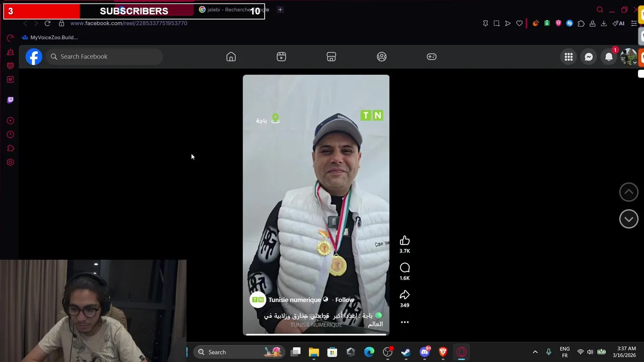The width and height of the screenshot is (644, 362).
Task: Open Twitch in the sidebar
Action: tap(10, 100)
